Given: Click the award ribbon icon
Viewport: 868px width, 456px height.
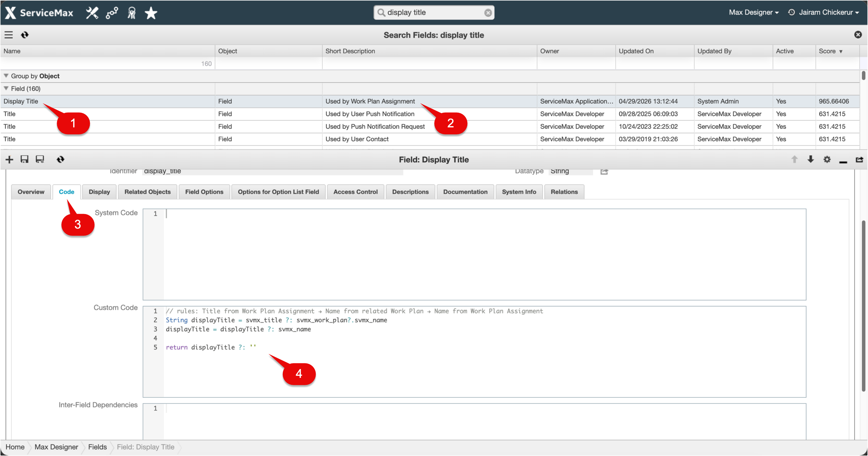Looking at the screenshot, I should click(132, 13).
